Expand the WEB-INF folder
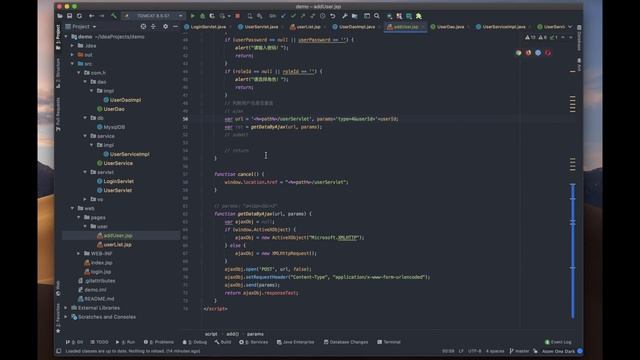The height and width of the screenshot is (360, 640). (x=79, y=253)
